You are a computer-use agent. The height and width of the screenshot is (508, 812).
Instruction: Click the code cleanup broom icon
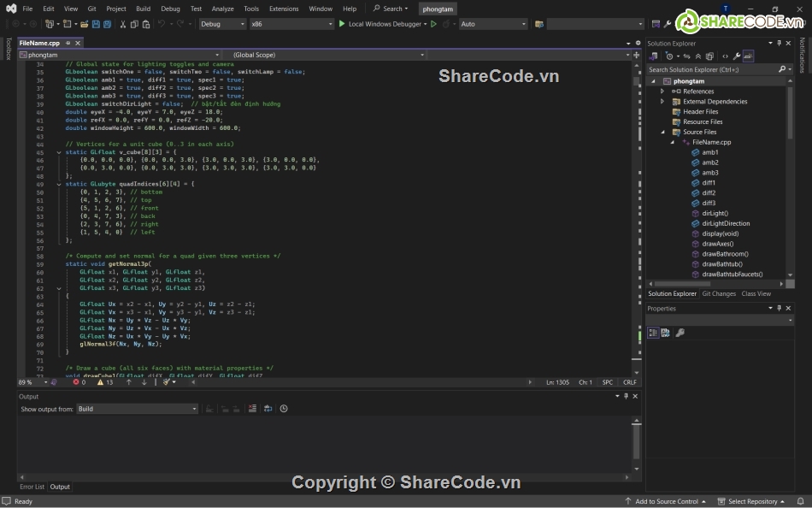coord(167,382)
